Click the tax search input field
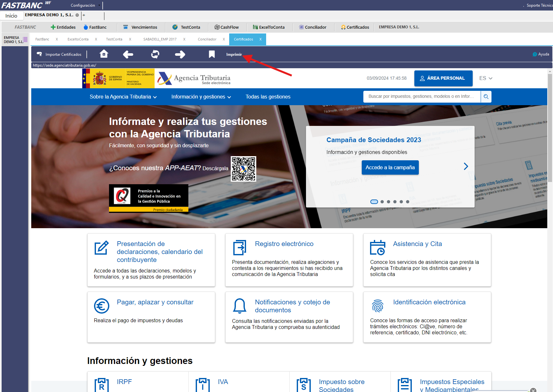 tap(422, 97)
